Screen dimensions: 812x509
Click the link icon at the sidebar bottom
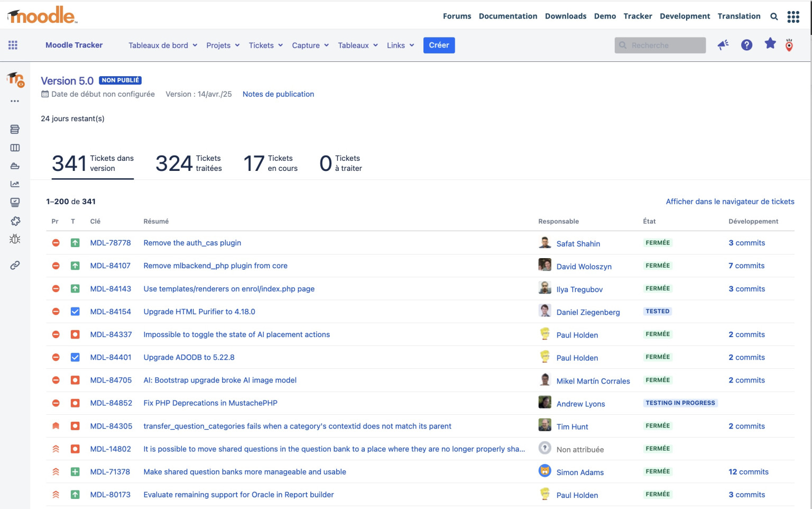pos(15,265)
